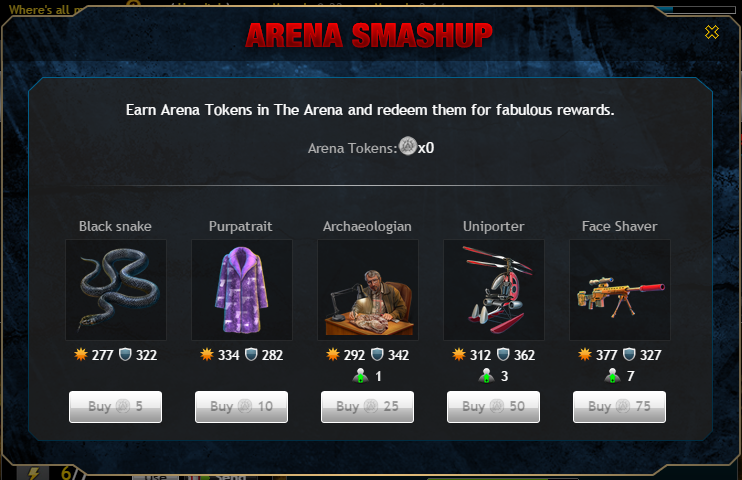Buy the Black snake for 5 tokens

coord(115,407)
